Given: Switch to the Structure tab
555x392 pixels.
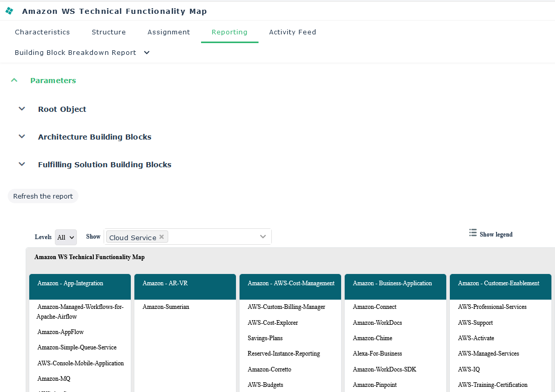Looking at the screenshot, I should (109, 32).
